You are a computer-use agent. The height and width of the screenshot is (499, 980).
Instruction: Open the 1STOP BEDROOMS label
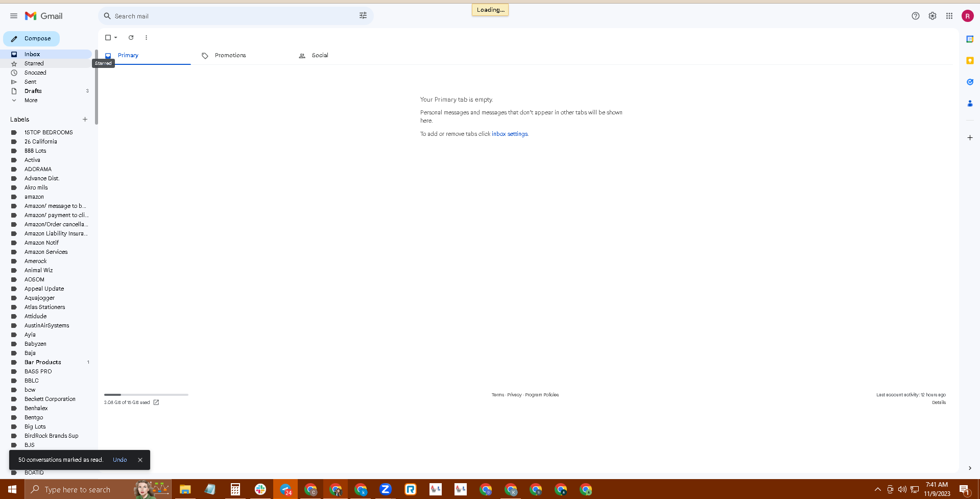click(x=49, y=132)
